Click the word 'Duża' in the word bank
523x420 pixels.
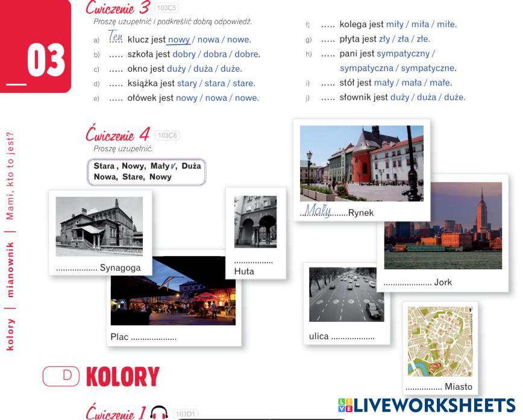(x=191, y=166)
